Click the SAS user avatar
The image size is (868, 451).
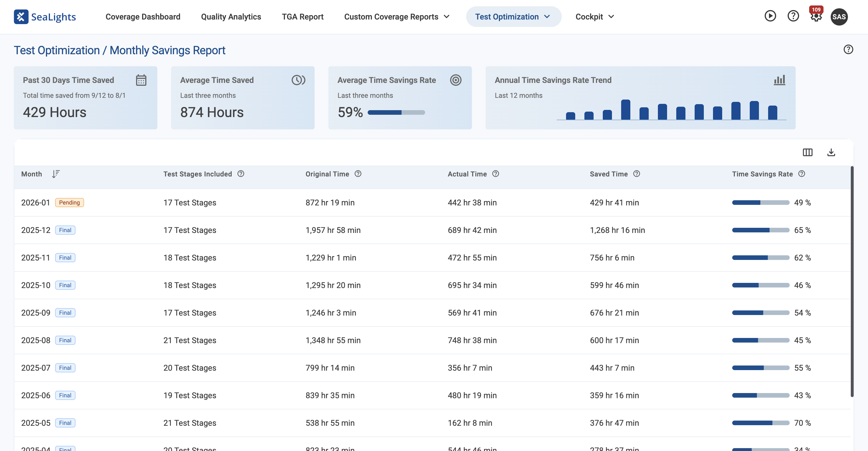[839, 17]
